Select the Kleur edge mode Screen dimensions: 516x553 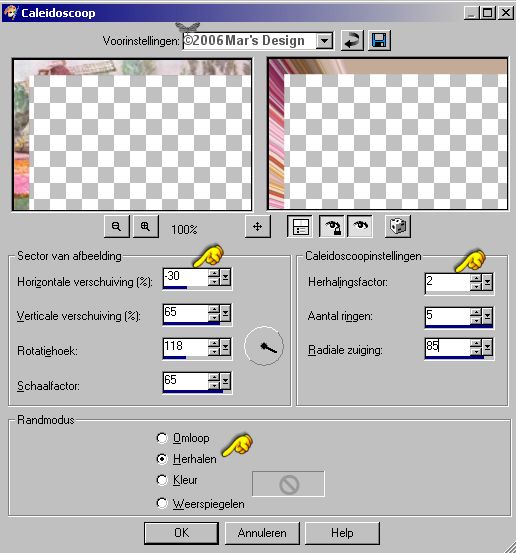tap(162, 480)
